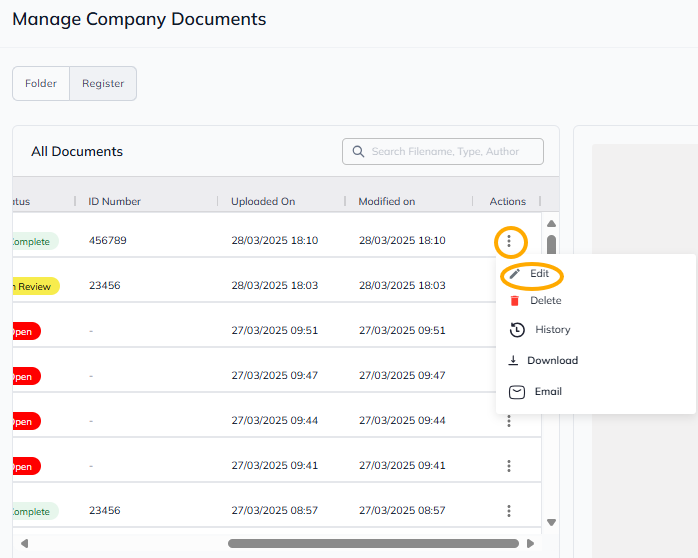The image size is (698, 558).
Task: Click the search magnifier icon
Action: [358, 152]
